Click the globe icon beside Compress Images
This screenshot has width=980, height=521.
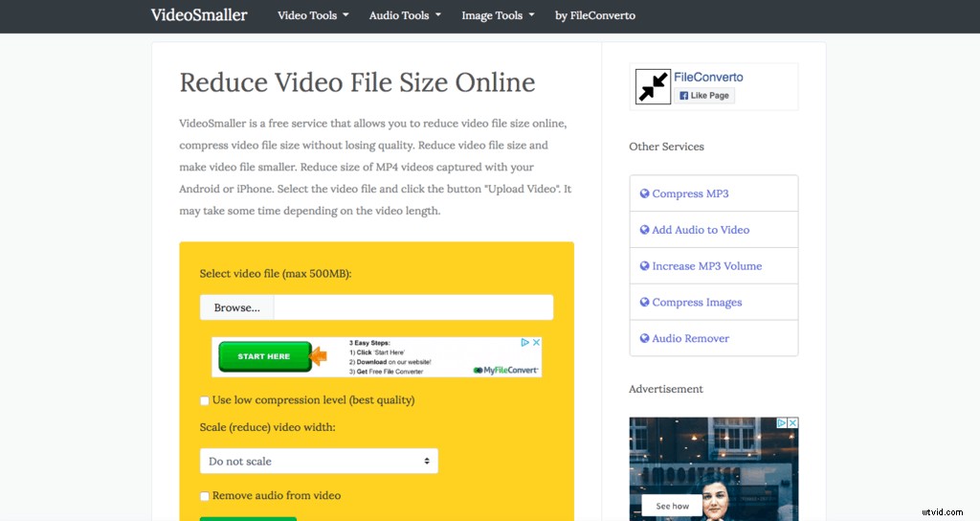644,302
